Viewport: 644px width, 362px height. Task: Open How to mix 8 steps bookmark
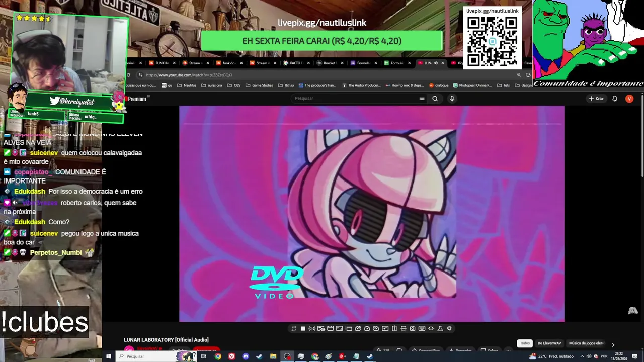click(405, 85)
